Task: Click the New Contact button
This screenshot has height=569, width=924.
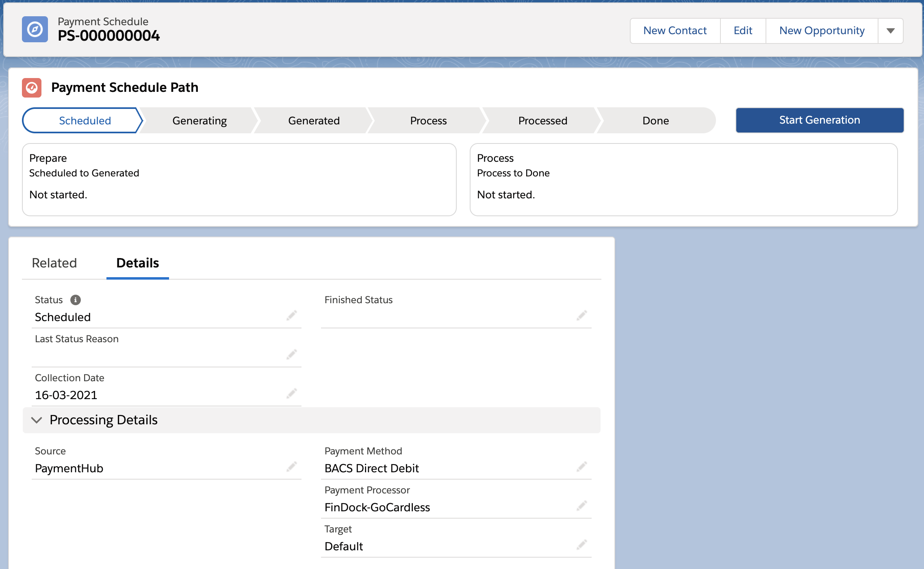Action: (675, 30)
